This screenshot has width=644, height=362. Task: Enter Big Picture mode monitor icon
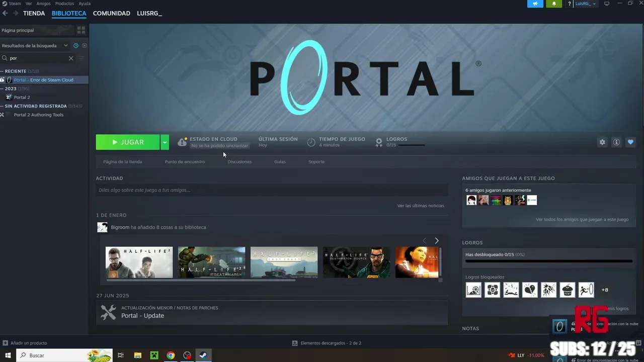click(607, 4)
